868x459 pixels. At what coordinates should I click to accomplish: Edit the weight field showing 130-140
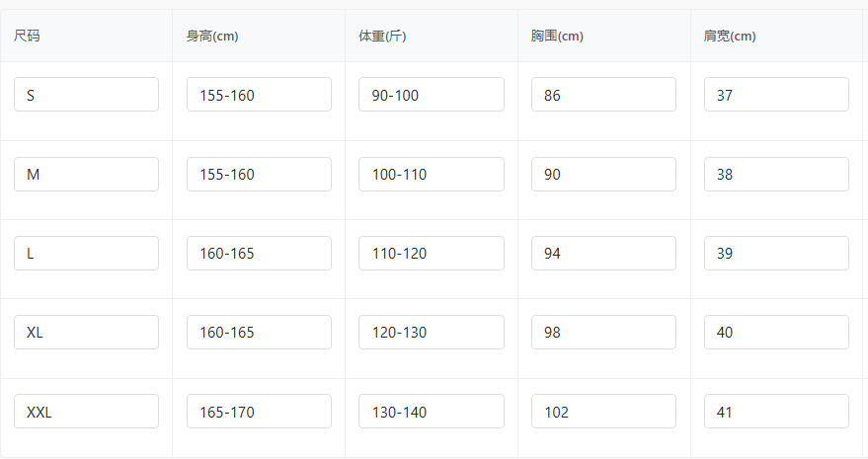coord(432,412)
